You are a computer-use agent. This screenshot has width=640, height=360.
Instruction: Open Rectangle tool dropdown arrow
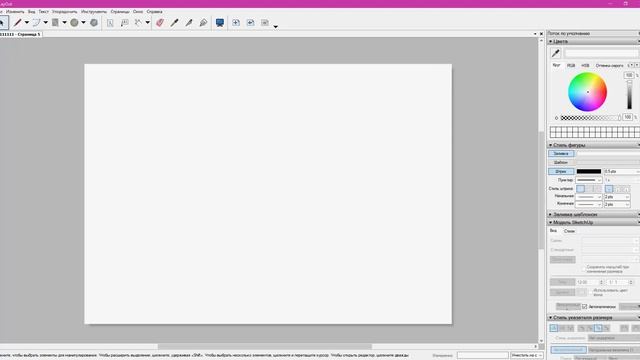coord(64,23)
